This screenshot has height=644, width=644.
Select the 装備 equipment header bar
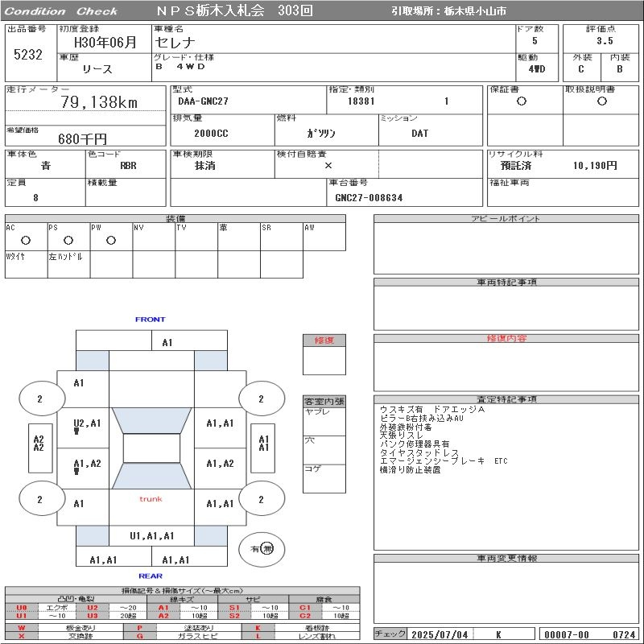coord(175,219)
